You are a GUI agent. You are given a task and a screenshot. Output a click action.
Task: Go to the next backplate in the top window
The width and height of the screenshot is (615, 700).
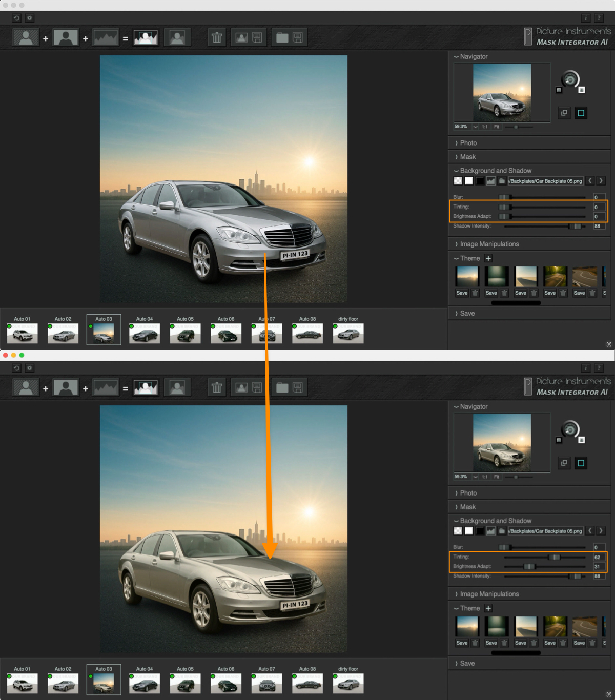[601, 181]
